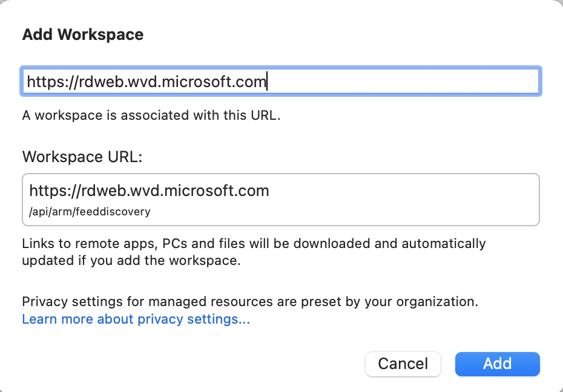
Task: Click 'A workspace is associated with this URL.' message
Action: point(151,116)
